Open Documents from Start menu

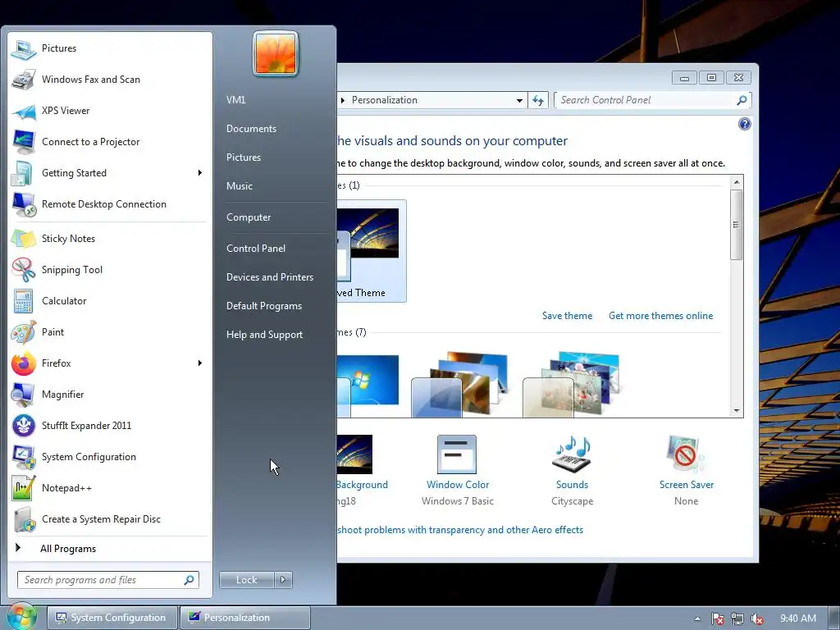coord(251,129)
